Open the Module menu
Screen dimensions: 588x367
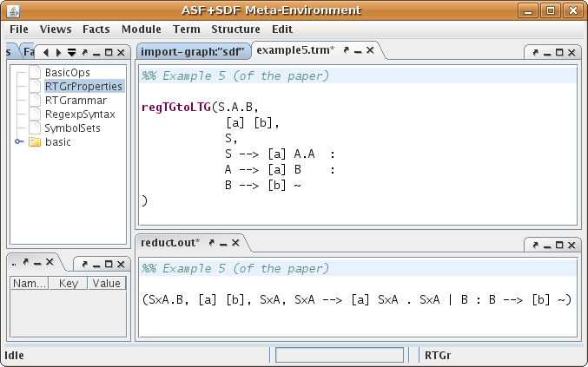[141, 29]
